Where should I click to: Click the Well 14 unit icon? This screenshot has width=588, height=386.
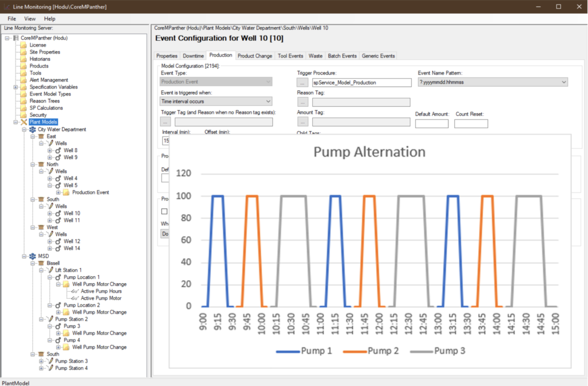pos(58,248)
